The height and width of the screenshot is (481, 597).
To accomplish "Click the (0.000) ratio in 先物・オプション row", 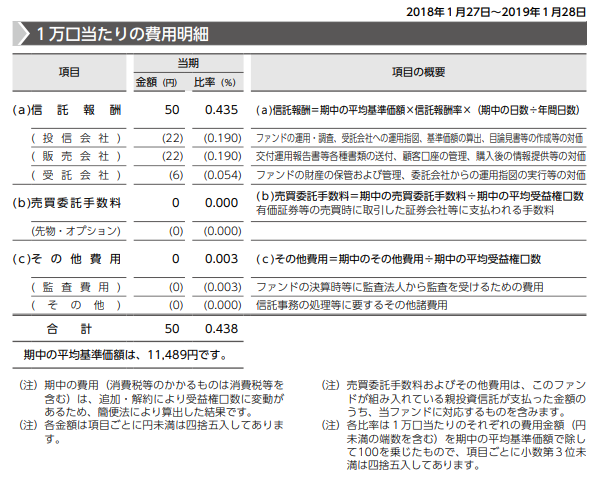I will click(x=222, y=231).
